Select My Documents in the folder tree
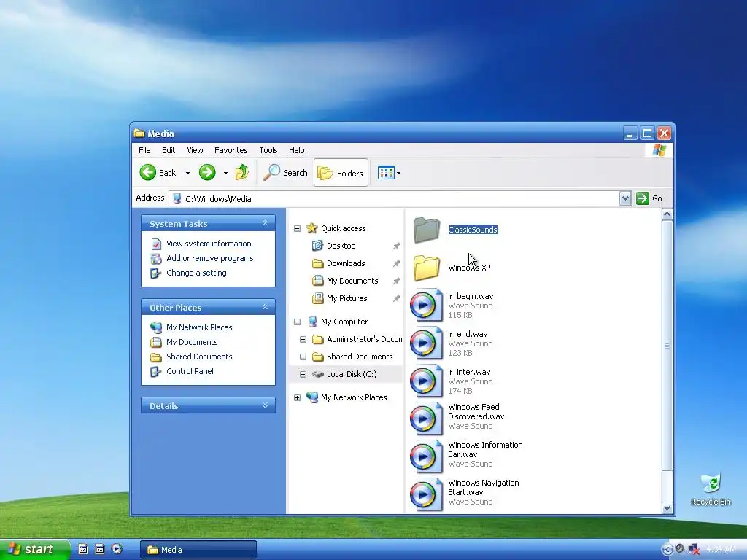Screen dimensions: 747x560 [352, 281]
